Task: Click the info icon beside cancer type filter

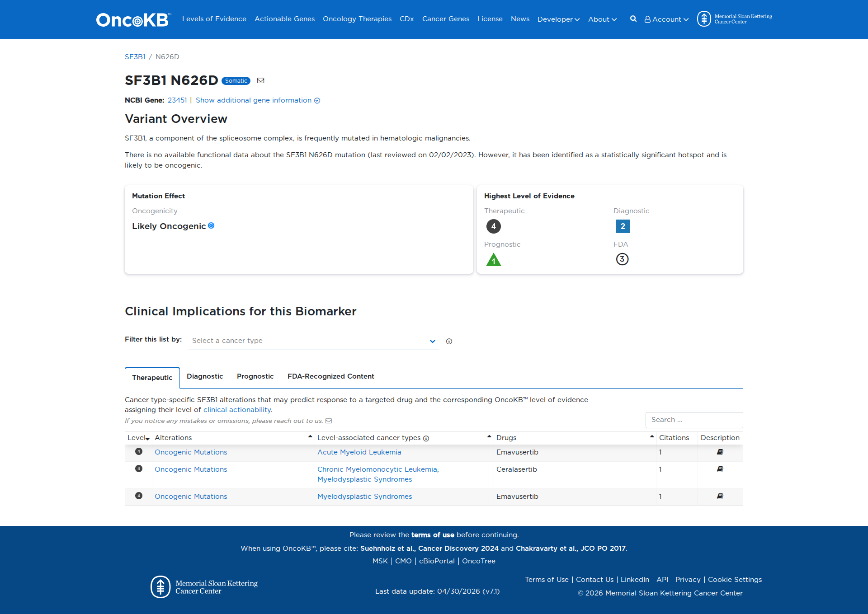Action: tap(449, 342)
